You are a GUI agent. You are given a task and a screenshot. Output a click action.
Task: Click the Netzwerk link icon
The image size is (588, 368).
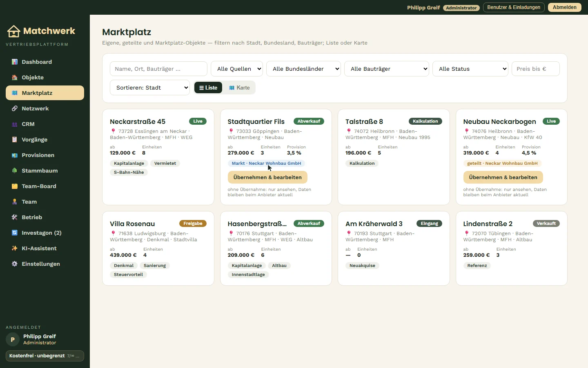(15, 108)
